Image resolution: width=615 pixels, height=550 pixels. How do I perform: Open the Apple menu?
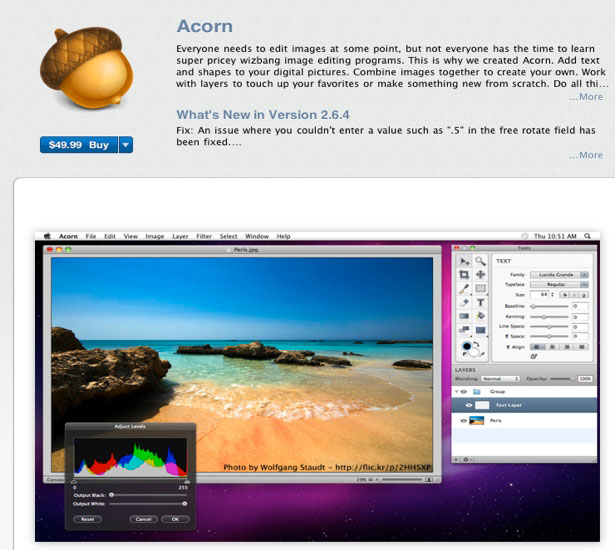47,236
